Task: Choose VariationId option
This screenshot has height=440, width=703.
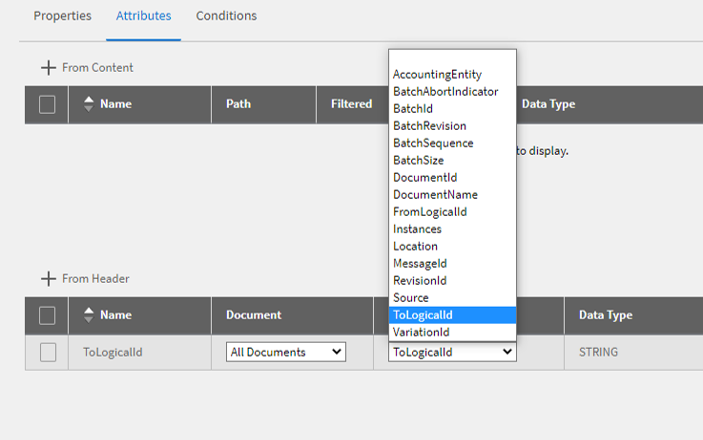Action: click(421, 332)
